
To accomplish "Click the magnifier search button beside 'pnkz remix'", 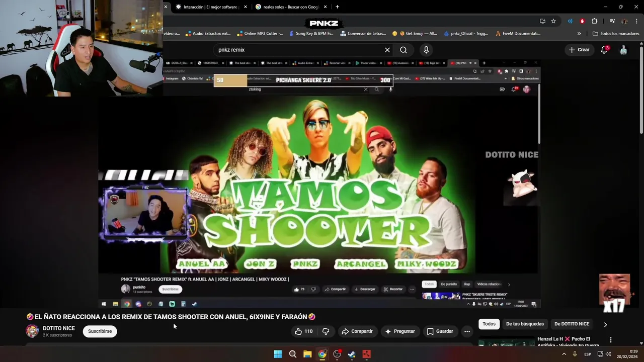I will pyautogui.click(x=404, y=50).
